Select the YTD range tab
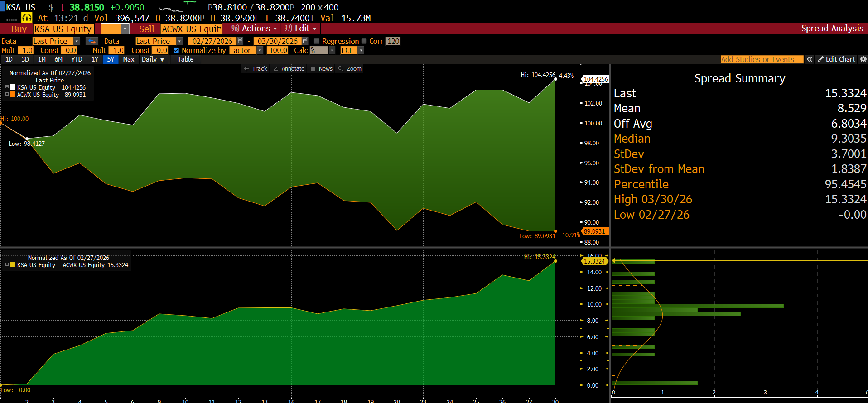This screenshot has width=868, height=403. point(77,59)
